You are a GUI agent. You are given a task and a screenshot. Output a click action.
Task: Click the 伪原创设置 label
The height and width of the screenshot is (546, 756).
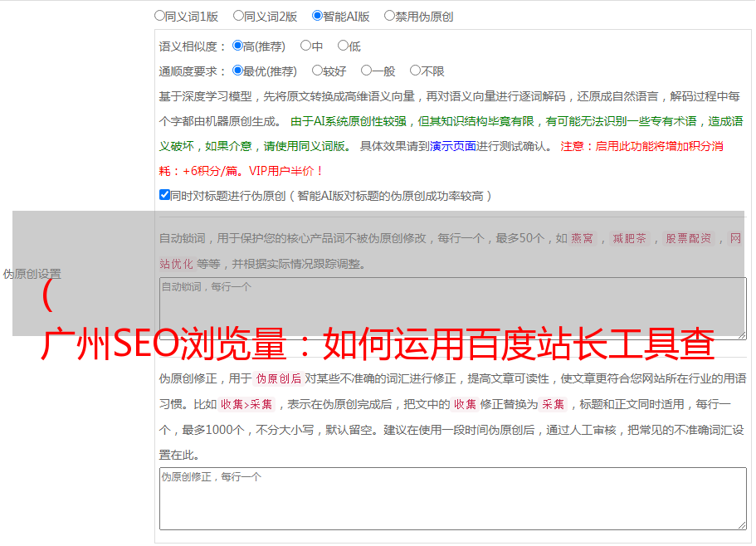32,274
